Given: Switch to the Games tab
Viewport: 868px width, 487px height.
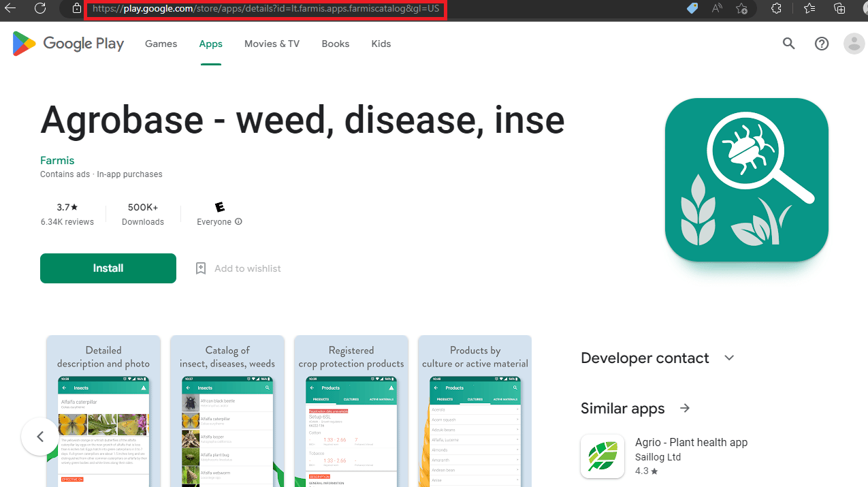Looking at the screenshot, I should coord(161,44).
